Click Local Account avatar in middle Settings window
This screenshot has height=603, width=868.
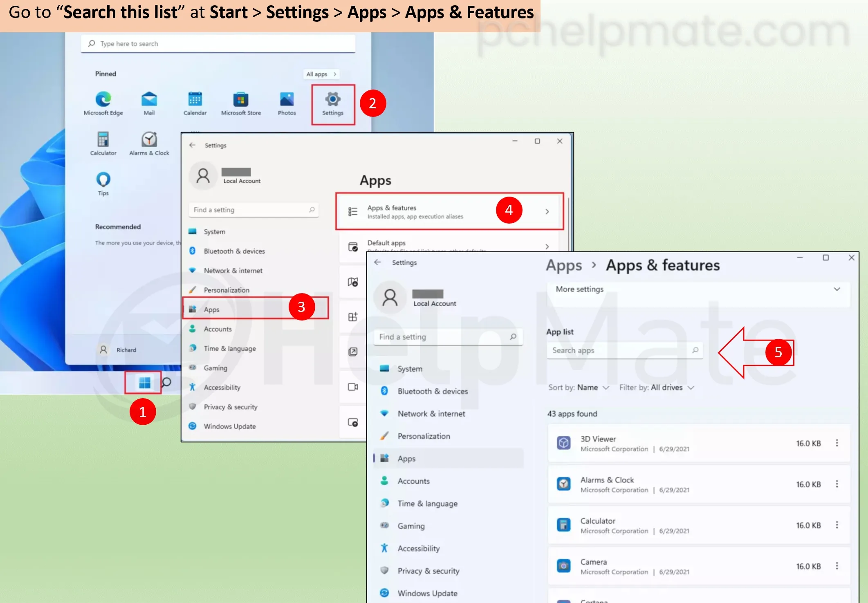(x=203, y=176)
